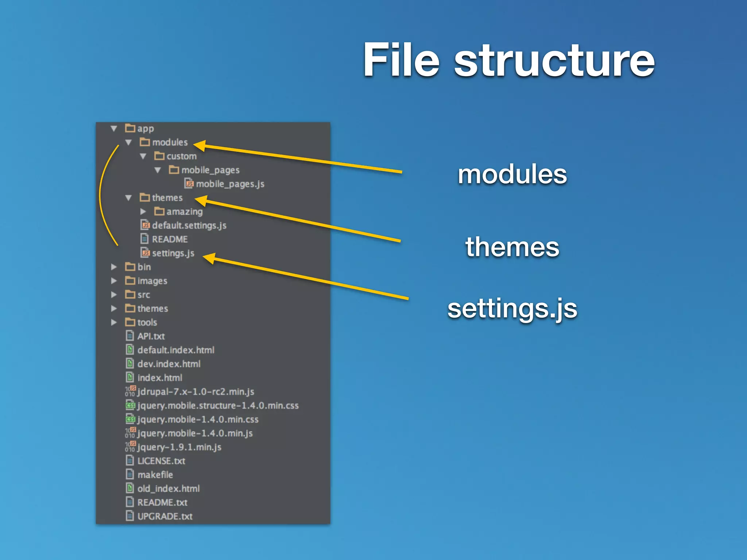Screen dimensions: 747x560
Task: Select the modules folder name
Action: click(x=170, y=142)
